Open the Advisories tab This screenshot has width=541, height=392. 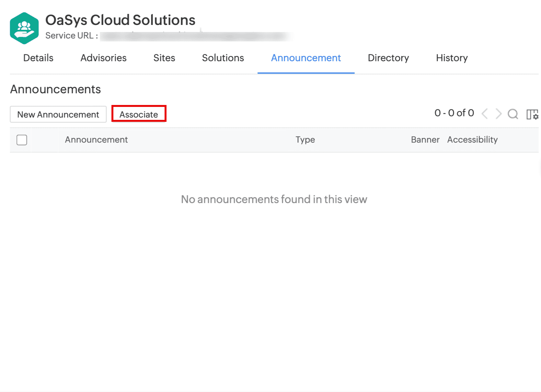(103, 58)
